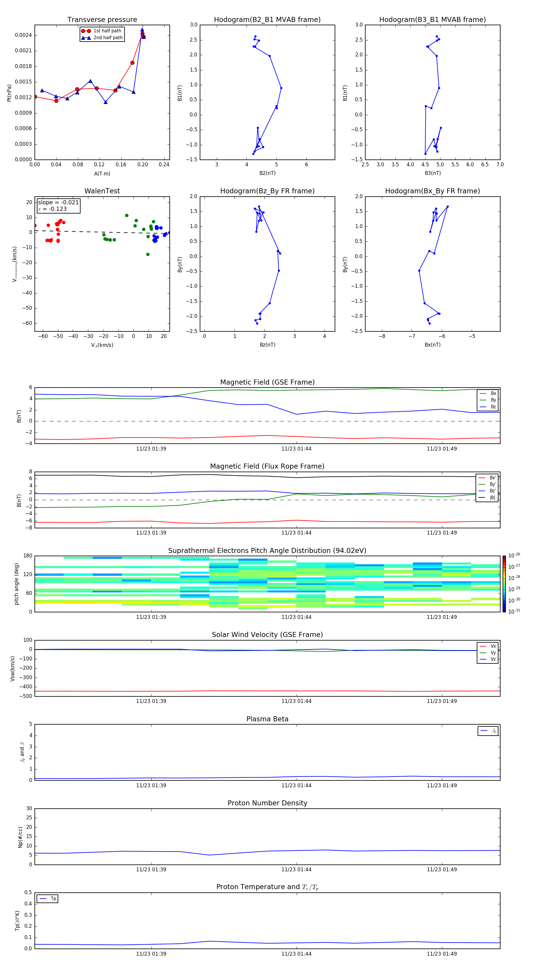Click 'Solar Wind Velocity (GSE Frame)' title
The height and width of the screenshot is (980, 535).
(x=267, y=635)
